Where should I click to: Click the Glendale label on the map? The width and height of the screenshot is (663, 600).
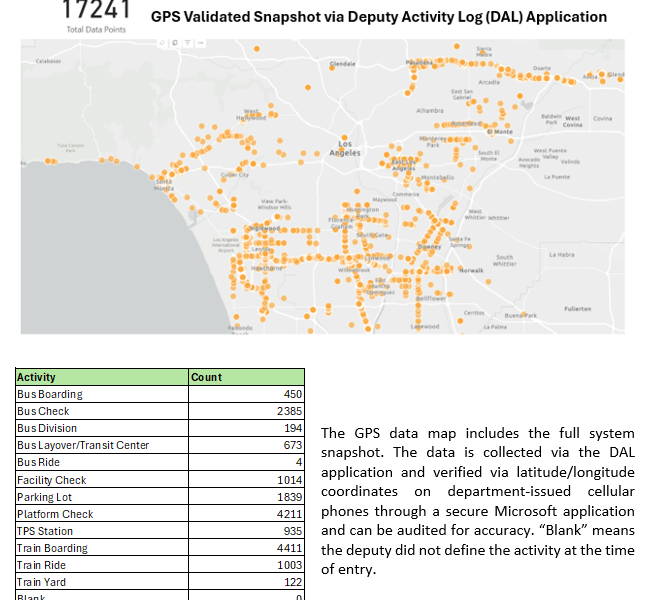tap(343, 63)
